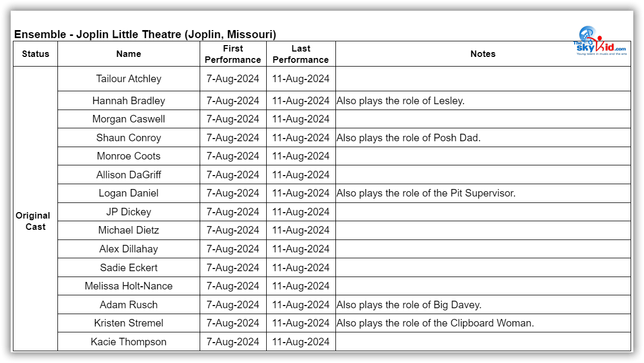Select the Shaun Conroy name cell
This screenshot has width=644, height=363.
point(129,137)
